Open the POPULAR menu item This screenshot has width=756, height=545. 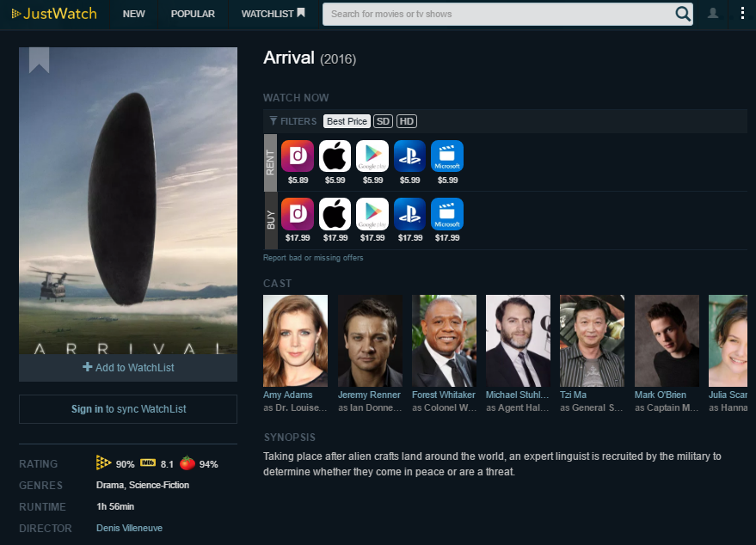pyautogui.click(x=193, y=14)
